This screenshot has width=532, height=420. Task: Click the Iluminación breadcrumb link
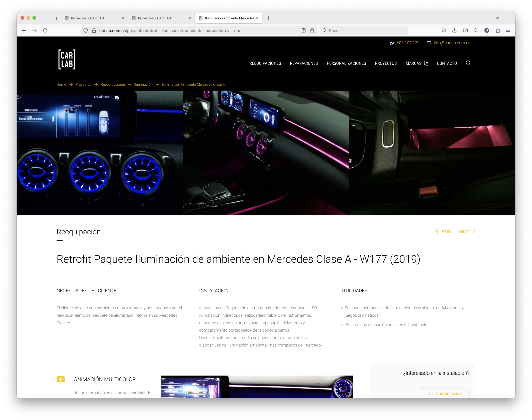pyautogui.click(x=143, y=85)
